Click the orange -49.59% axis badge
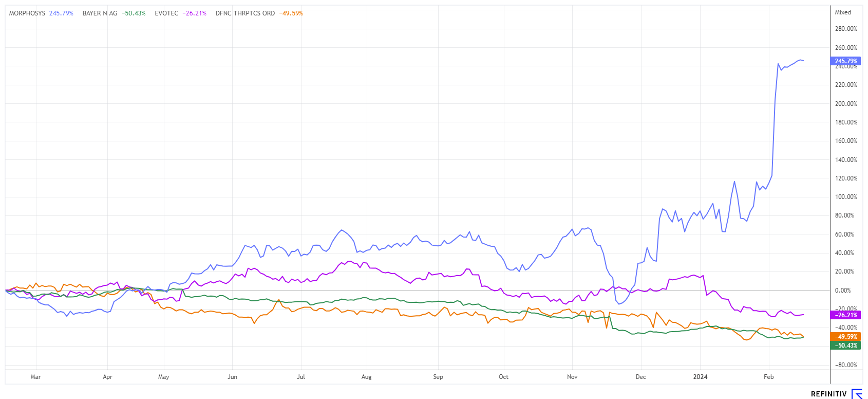The height and width of the screenshot is (399, 868). (845, 337)
